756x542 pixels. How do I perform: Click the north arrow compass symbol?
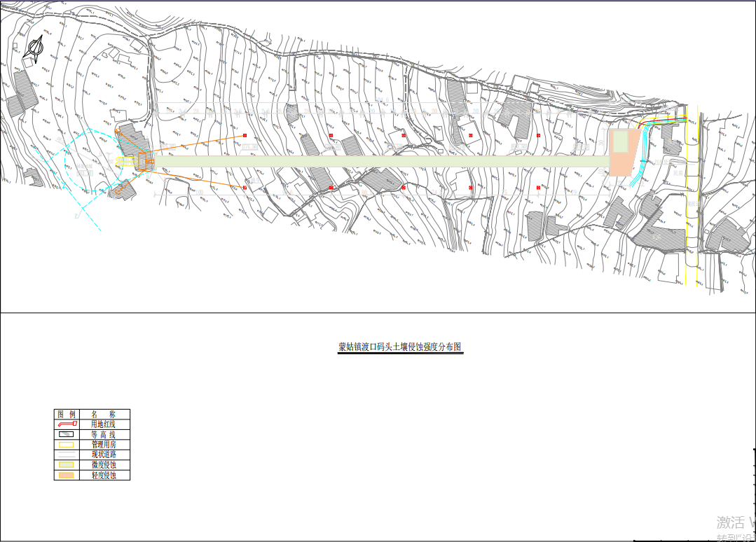(35, 49)
